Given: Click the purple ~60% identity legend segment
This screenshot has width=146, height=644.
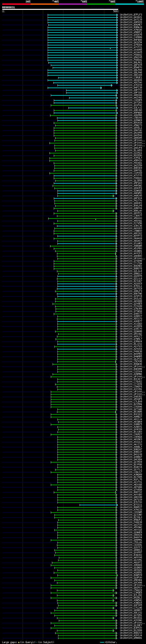Looking at the screenshot, I should 73,4.
